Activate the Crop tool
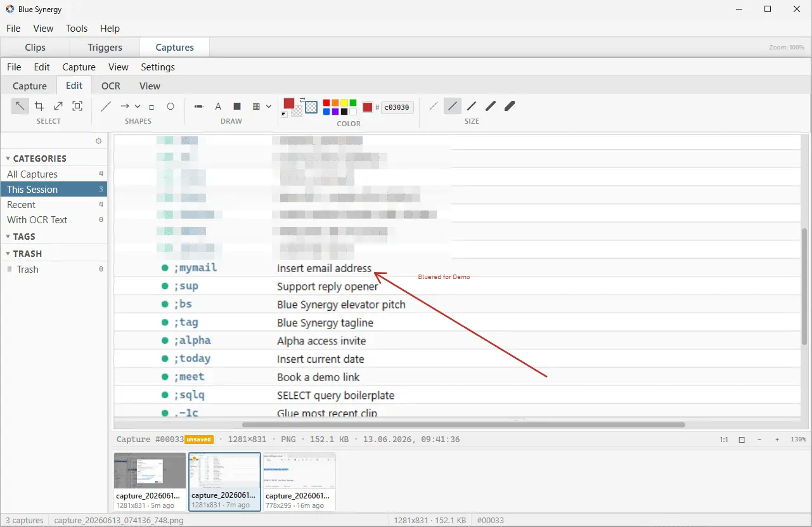This screenshot has height=527, width=812. point(39,106)
